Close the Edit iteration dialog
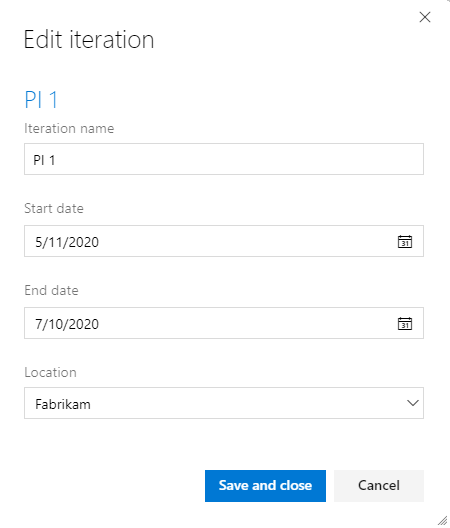Image resolution: width=450 pixels, height=528 pixels. (x=425, y=17)
